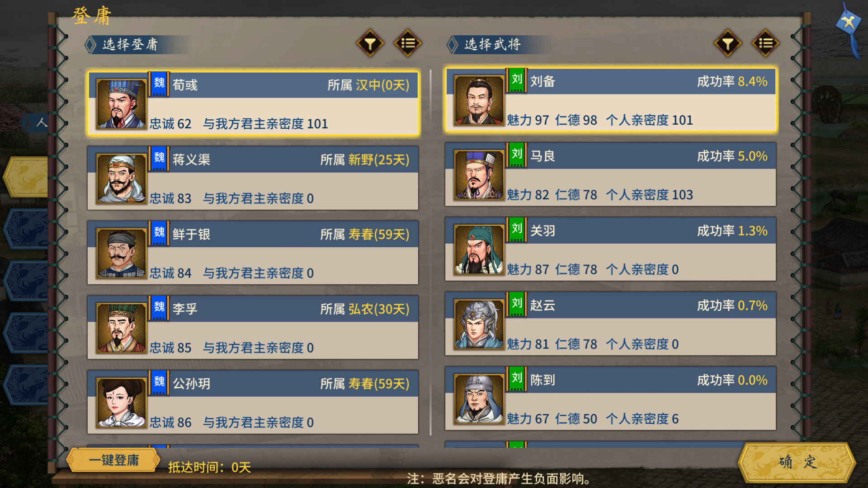Choose 赵云 as the recruiting general
The image size is (868, 488).
(610, 324)
